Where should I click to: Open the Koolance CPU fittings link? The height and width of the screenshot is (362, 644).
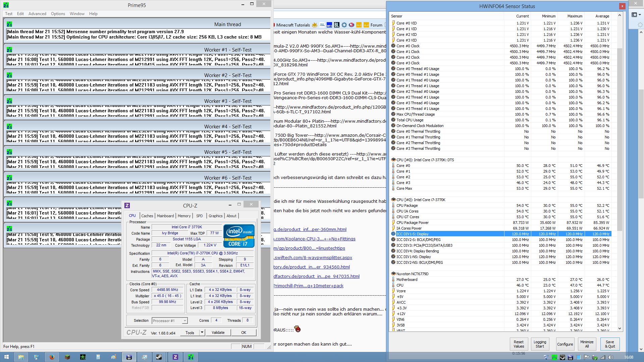click(x=314, y=239)
